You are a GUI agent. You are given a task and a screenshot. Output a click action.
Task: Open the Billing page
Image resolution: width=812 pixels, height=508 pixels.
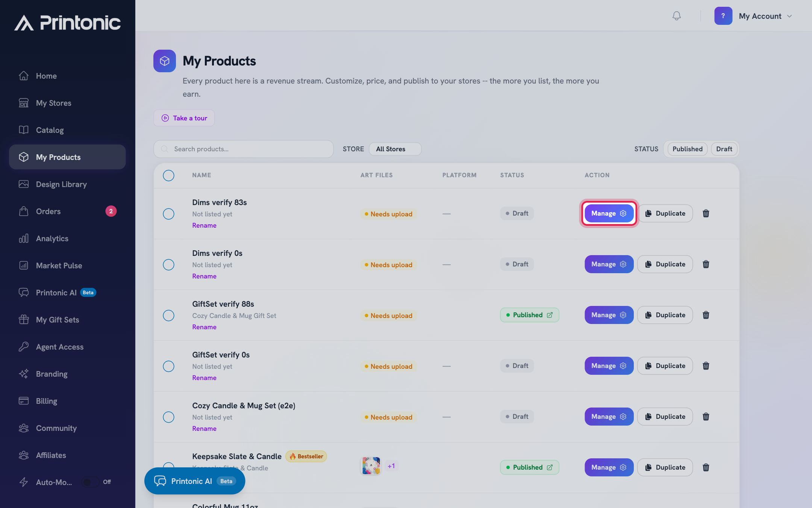click(x=67, y=401)
